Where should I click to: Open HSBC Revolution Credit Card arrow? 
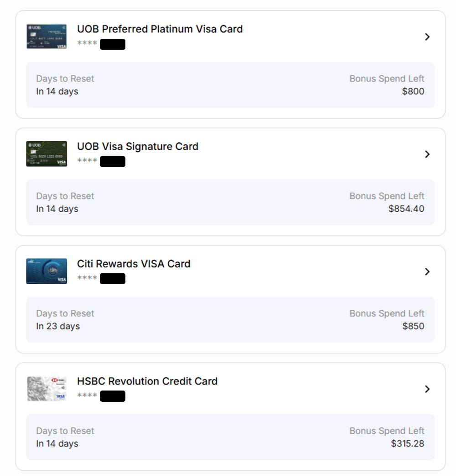[x=427, y=389]
